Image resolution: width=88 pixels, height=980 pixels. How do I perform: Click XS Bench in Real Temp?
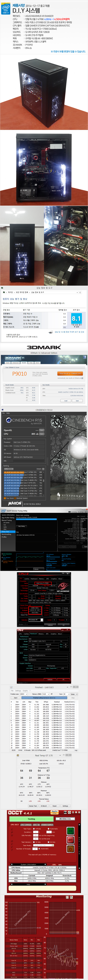(x=44, y=806)
